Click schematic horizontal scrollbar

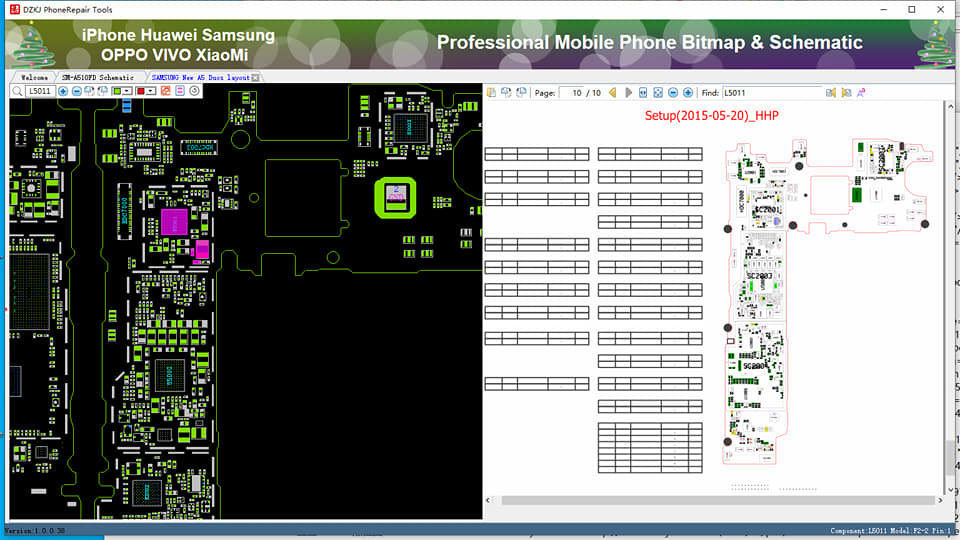(718, 500)
